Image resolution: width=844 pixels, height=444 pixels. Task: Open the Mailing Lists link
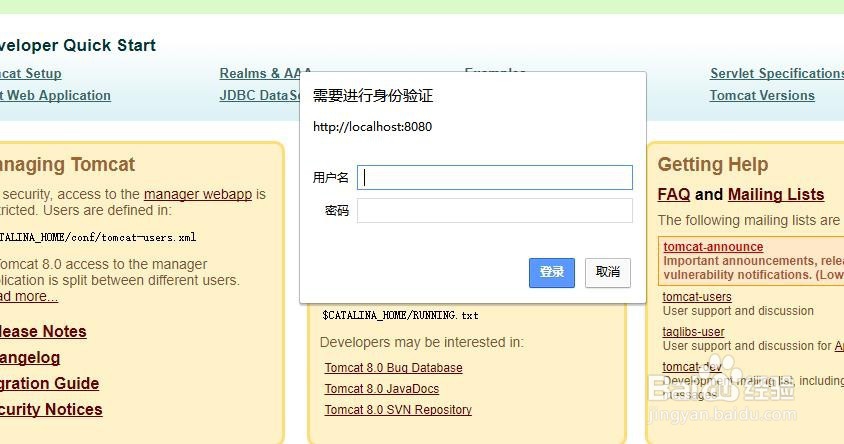tap(776, 194)
